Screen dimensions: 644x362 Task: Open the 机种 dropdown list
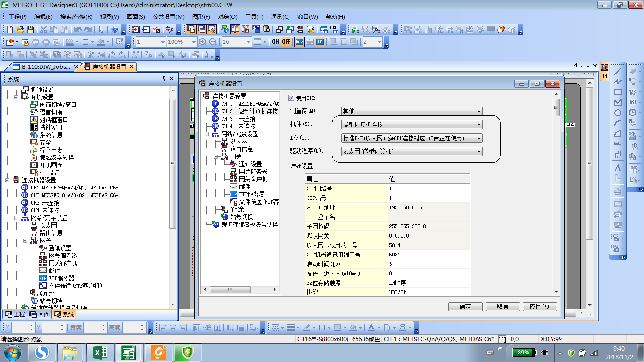pos(412,124)
